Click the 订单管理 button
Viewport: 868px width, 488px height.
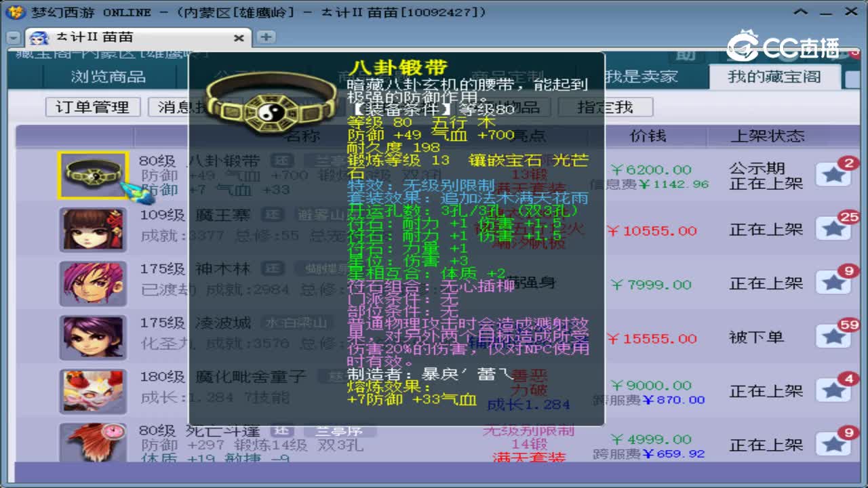[92, 106]
